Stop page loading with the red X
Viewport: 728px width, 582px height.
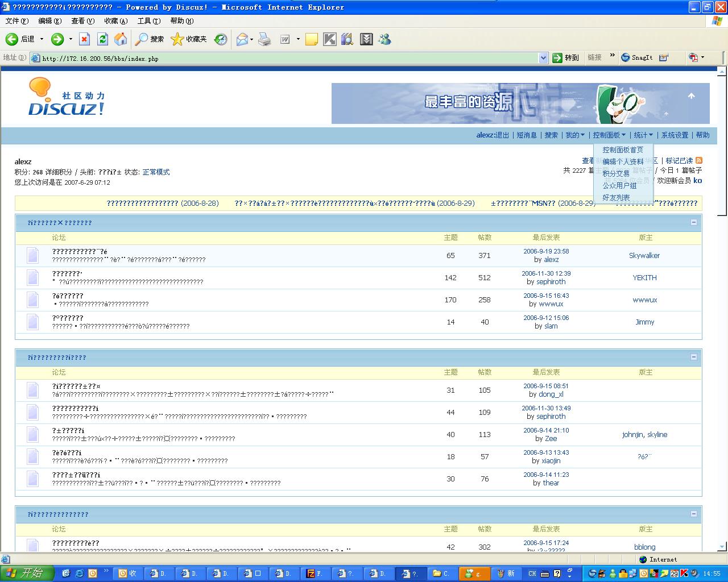[x=84, y=39]
